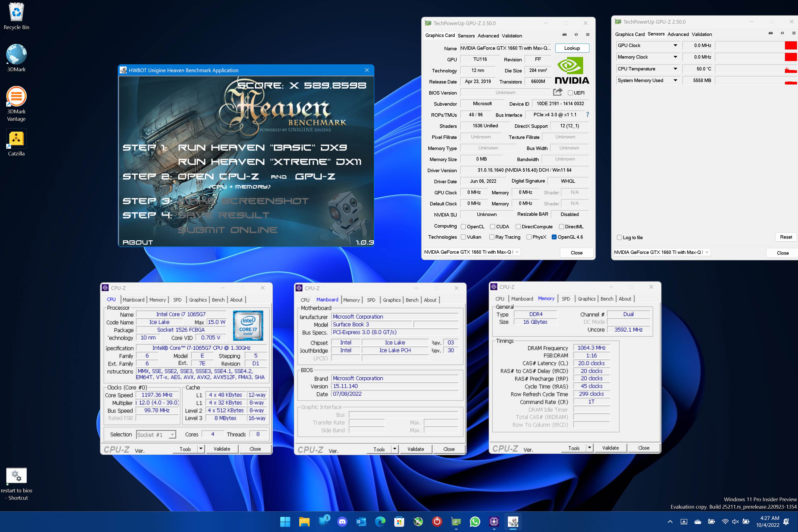
Task: Open the Recycle Bin desktop icon
Action: click(16, 16)
